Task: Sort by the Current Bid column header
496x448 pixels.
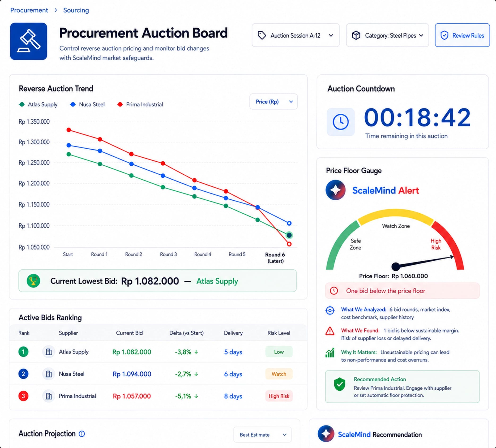Action: (129, 333)
